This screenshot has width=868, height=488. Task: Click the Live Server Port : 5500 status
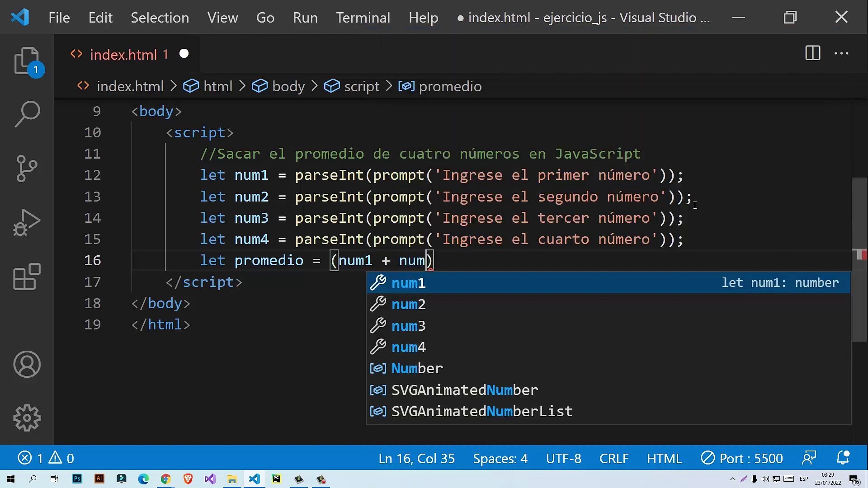(741, 458)
